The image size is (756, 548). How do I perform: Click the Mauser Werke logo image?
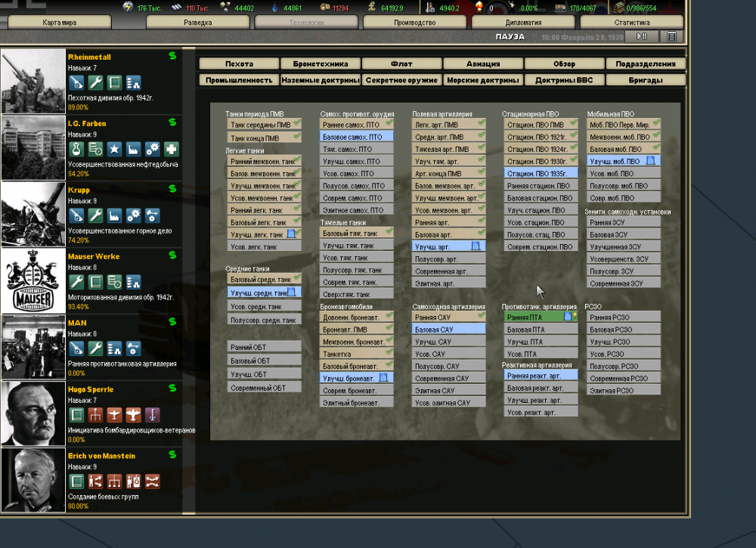[x=33, y=280]
